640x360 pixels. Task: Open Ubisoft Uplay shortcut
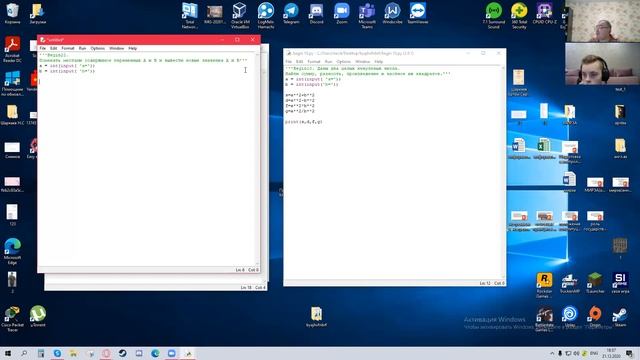569,316
